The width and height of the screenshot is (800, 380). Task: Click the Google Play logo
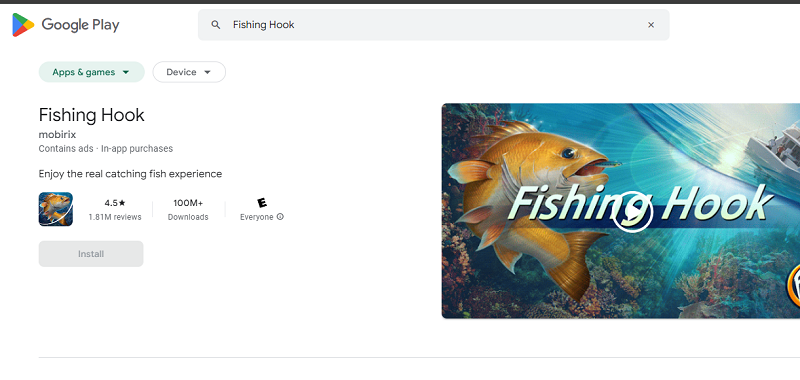pyautogui.click(x=66, y=25)
